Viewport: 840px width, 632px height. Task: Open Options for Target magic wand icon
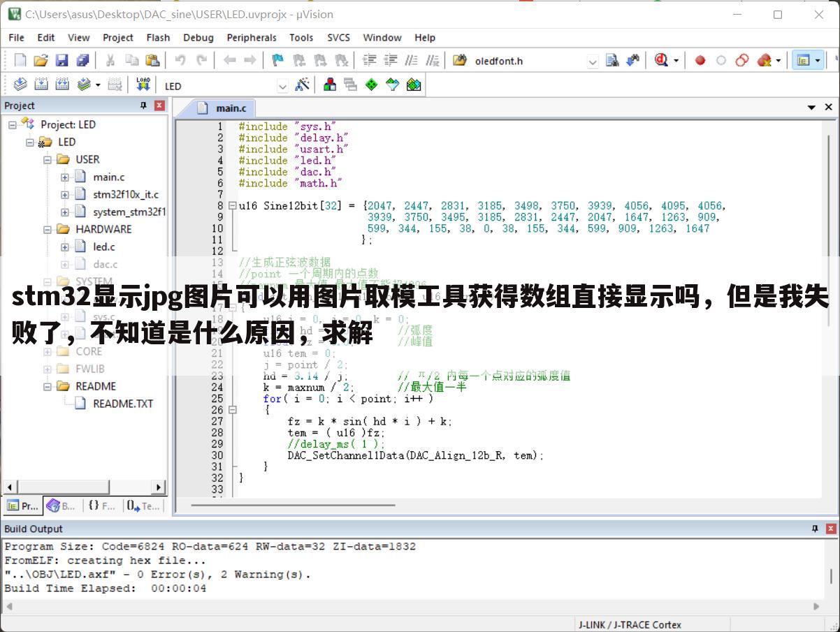click(303, 85)
